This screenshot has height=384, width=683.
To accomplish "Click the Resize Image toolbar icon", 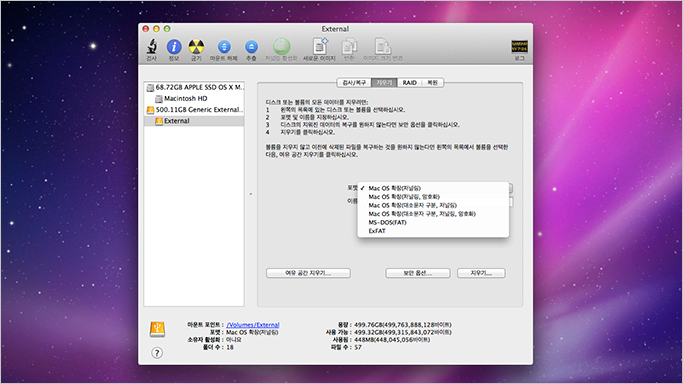I will tap(383, 46).
